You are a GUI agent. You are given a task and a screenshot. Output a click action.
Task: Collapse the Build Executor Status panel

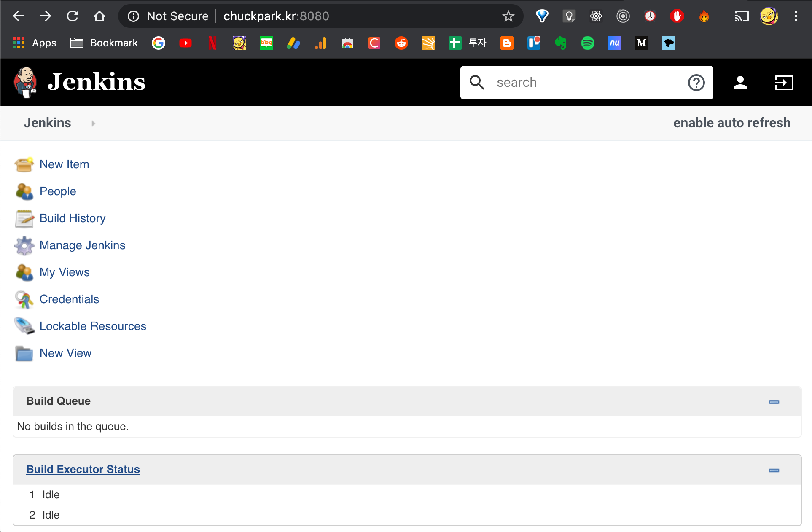774,470
